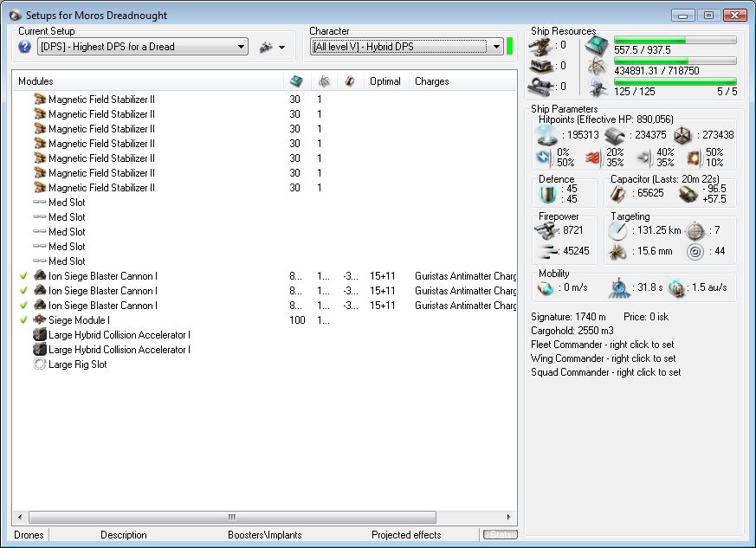Screen dimensions: 756x548
Task: Click Wing Commander right click to set
Action: point(604,358)
